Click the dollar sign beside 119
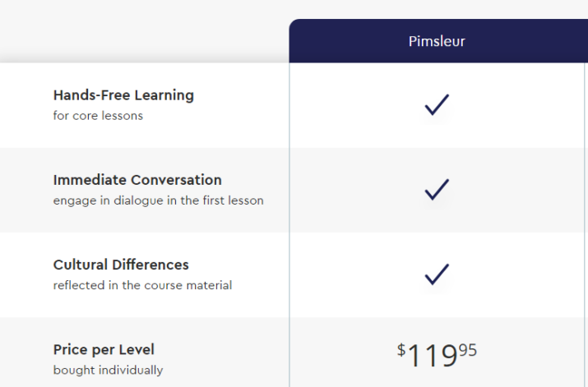Screen dimensions: 588x387 [x=401, y=350]
